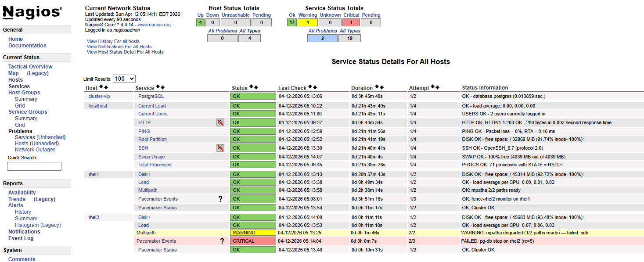The height and width of the screenshot is (262, 644).
Task: Click the Service All Problems count box
Action: [x=323, y=38]
